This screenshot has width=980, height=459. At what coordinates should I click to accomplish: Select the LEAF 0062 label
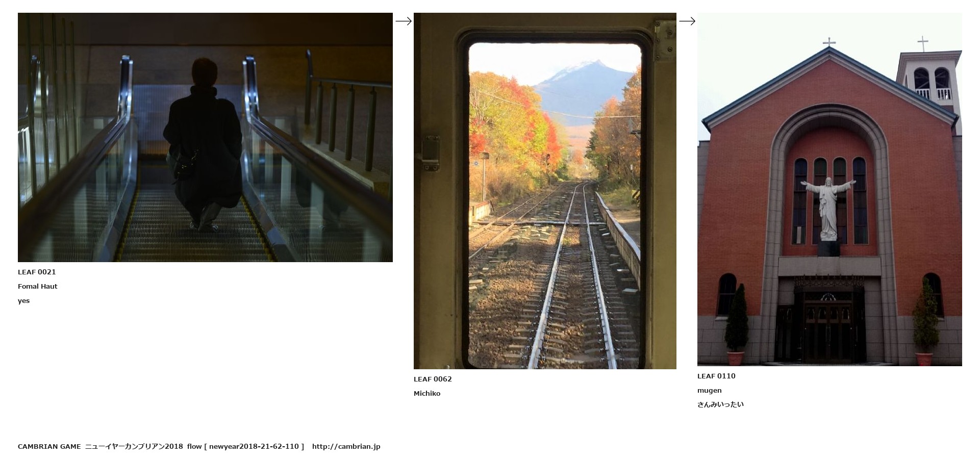click(x=433, y=379)
